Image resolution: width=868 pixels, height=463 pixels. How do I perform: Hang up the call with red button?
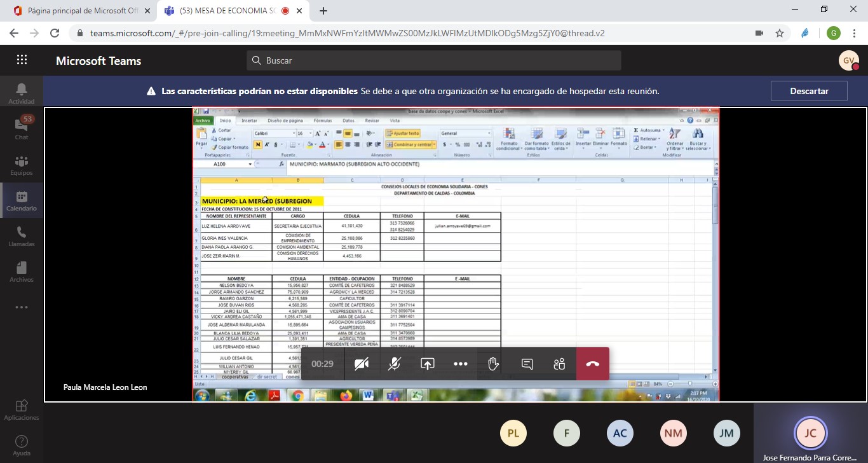(592, 364)
